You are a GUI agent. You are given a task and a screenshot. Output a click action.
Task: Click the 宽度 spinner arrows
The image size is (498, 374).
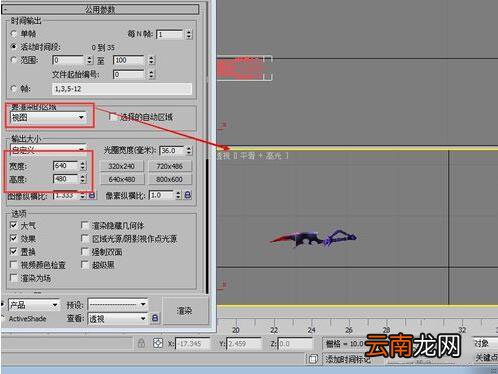click(x=83, y=166)
